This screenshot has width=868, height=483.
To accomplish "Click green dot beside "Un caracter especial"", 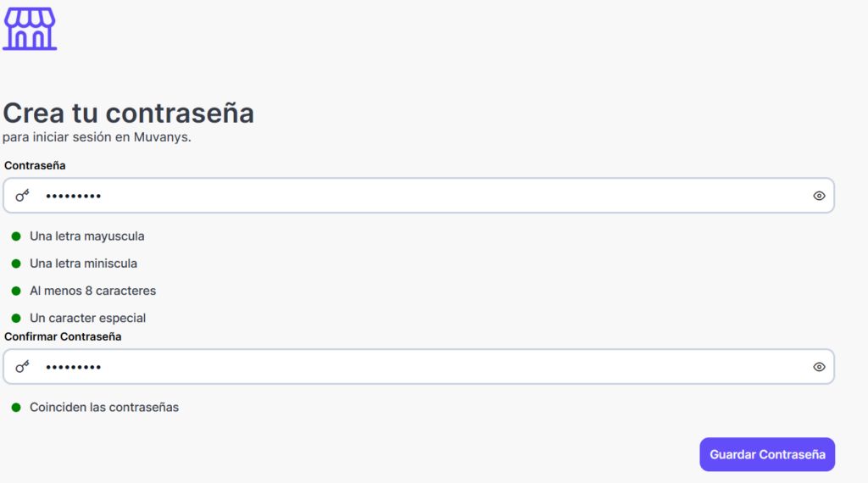I will (15, 318).
